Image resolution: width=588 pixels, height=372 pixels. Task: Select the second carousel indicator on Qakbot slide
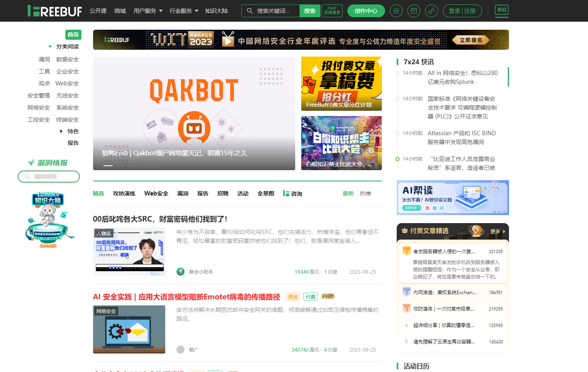coord(121,165)
